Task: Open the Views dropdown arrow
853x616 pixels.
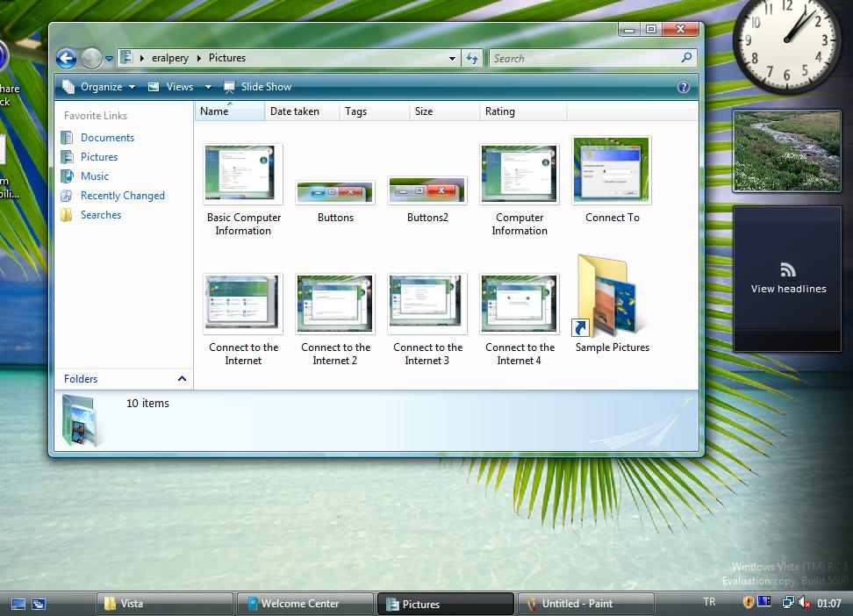Action: [208, 86]
